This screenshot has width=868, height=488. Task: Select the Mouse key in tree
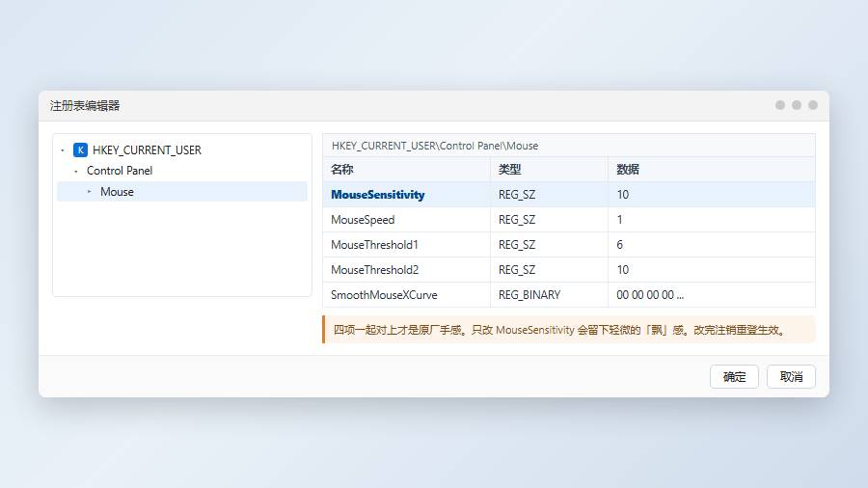[182, 191]
